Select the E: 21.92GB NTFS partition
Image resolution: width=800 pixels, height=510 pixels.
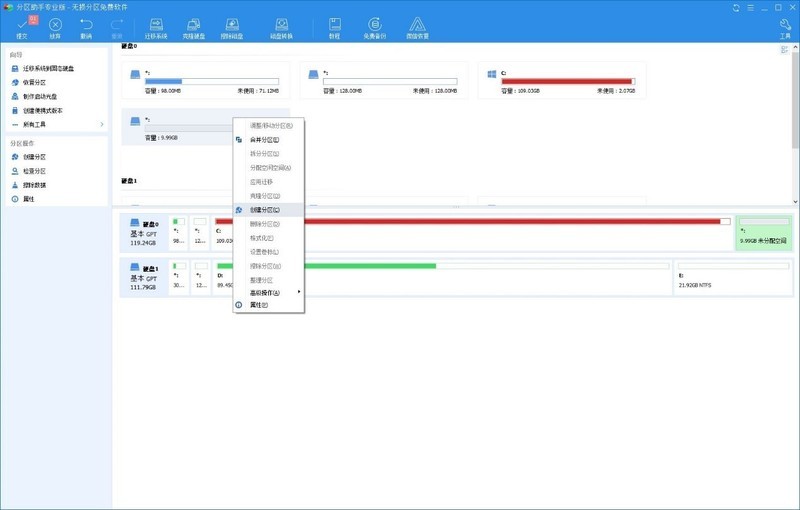click(x=732, y=279)
